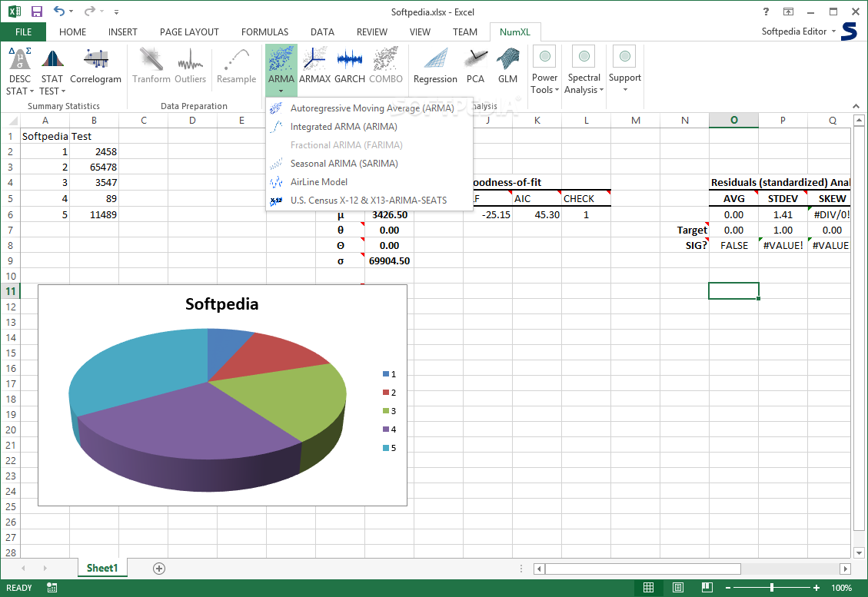Switch to the DATA tab

[x=322, y=32]
